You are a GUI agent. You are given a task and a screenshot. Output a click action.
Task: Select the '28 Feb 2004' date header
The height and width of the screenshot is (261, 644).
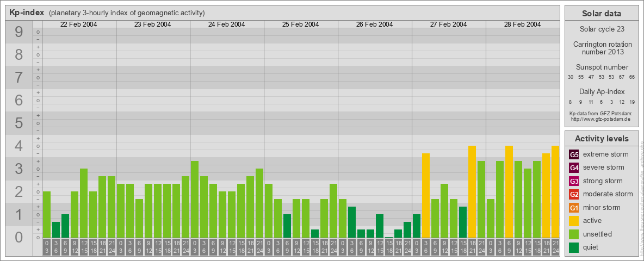click(522, 24)
